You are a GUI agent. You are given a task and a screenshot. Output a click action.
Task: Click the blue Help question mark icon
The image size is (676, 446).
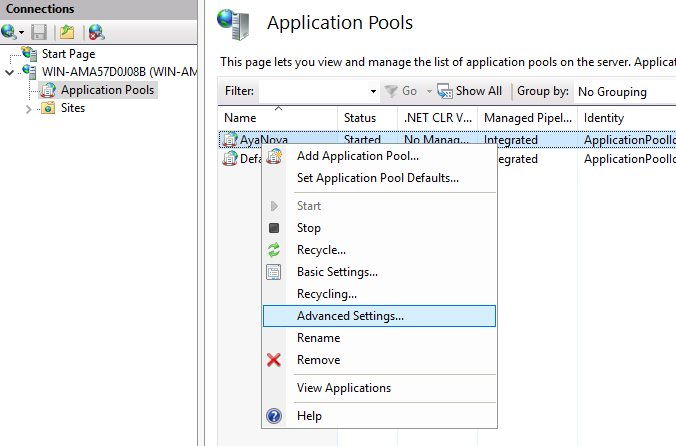(274, 416)
